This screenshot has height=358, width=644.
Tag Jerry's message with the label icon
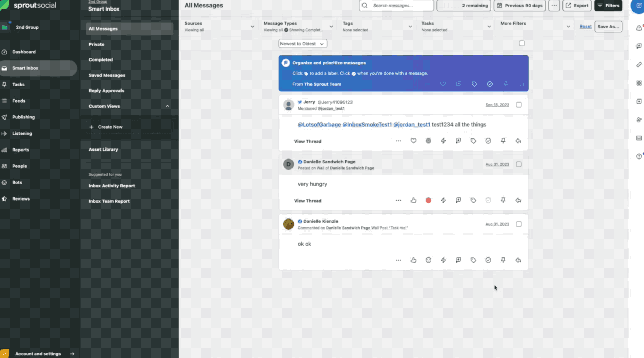(473, 141)
